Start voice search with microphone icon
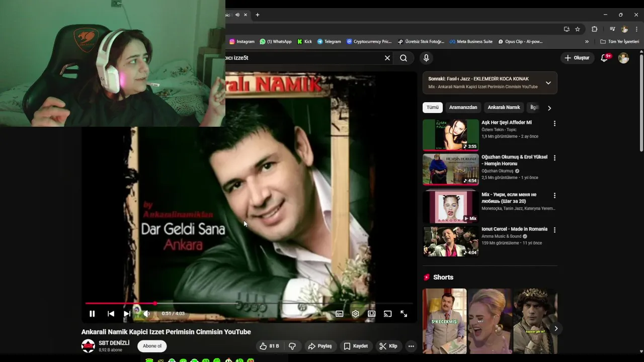The height and width of the screenshot is (362, 644). 426,58
